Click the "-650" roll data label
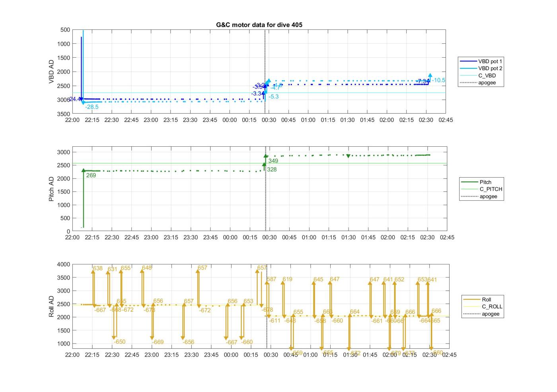This screenshot has height=392, width=557. pos(120,342)
